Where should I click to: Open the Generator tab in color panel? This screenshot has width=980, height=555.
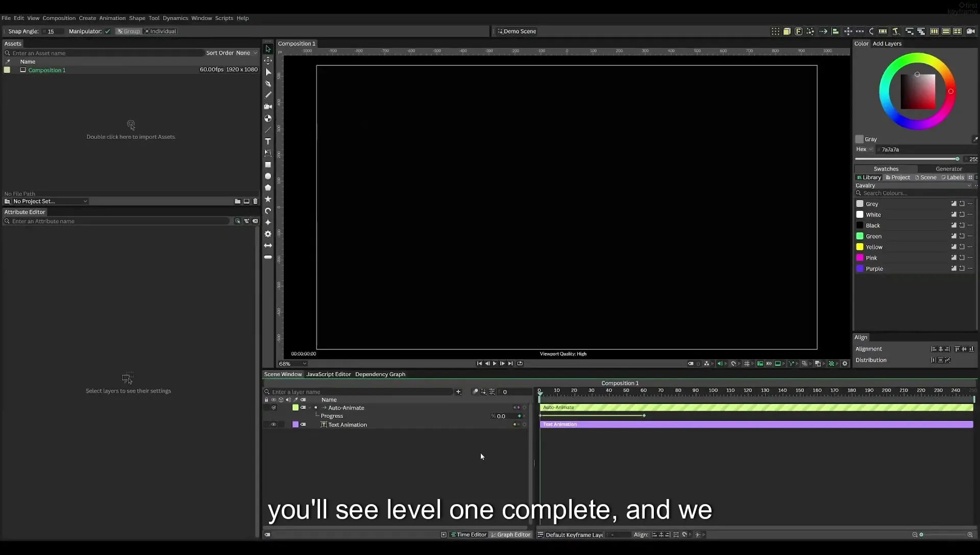click(x=948, y=169)
